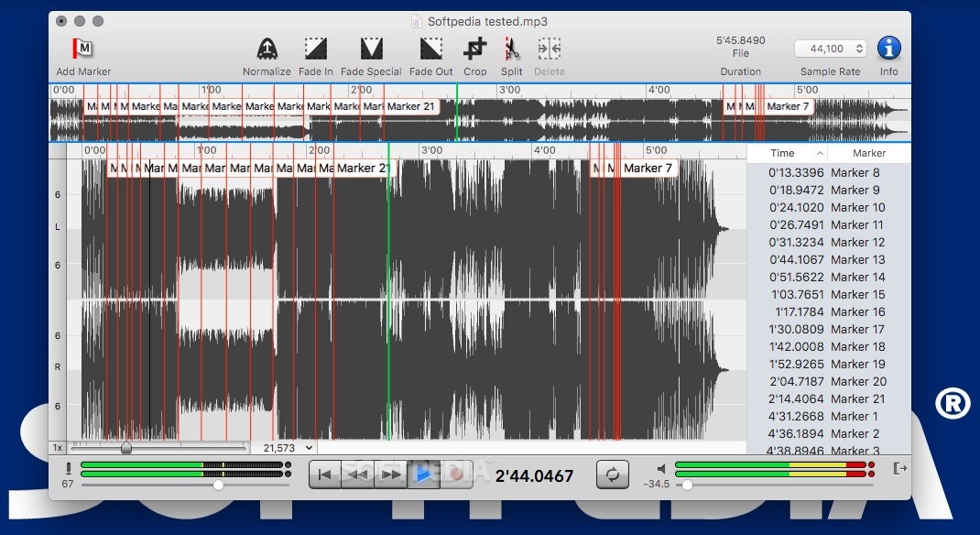The image size is (980, 535).
Task: Select the Marker 10 row at 0'24.1020
Action: point(829,208)
